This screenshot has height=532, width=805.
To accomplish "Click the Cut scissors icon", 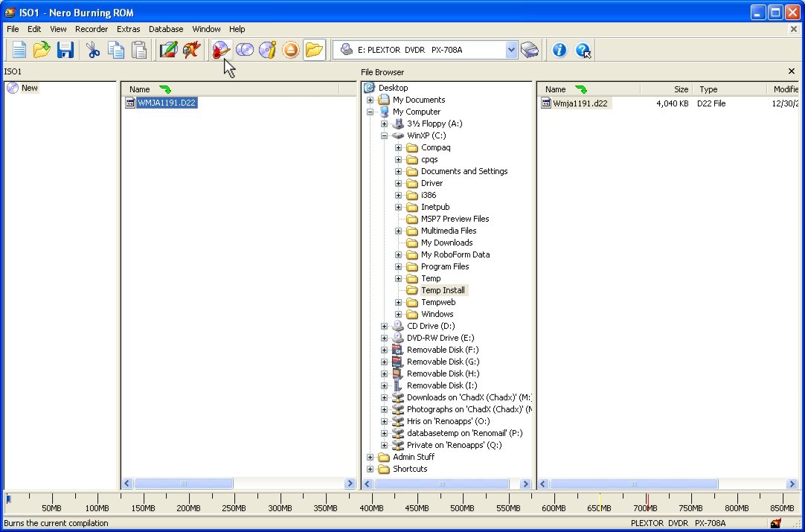I will pyautogui.click(x=93, y=50).
